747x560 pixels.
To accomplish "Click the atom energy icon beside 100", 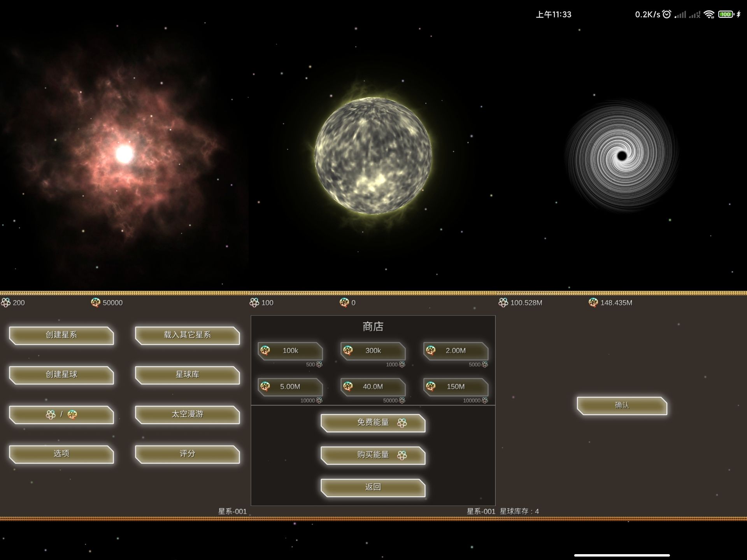I will click(x=254, y=303).
